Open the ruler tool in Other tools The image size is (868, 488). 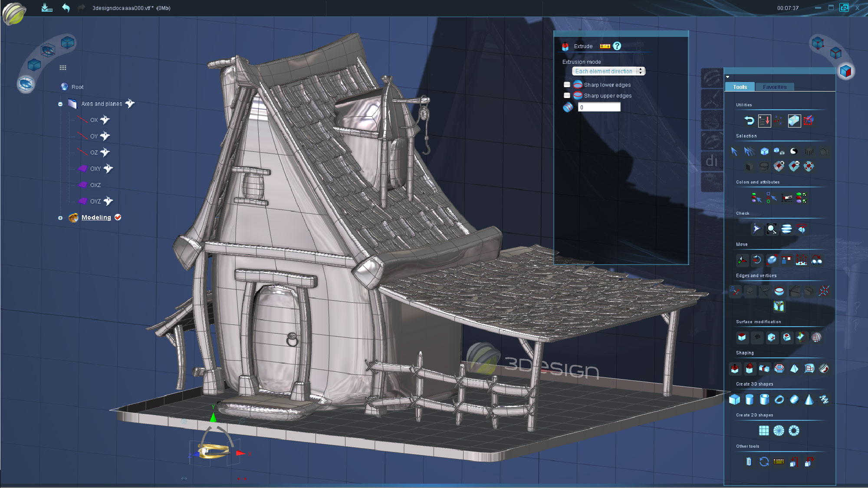779,462
